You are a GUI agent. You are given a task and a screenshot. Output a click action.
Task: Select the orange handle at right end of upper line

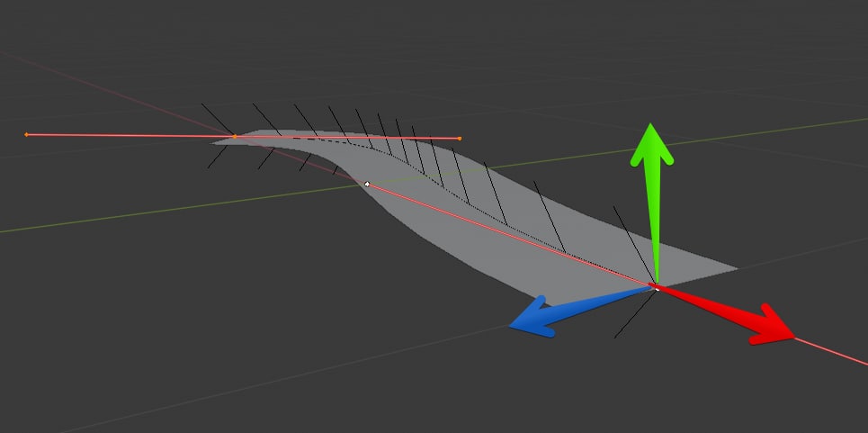pyautogui.click(x=460, y=139)
